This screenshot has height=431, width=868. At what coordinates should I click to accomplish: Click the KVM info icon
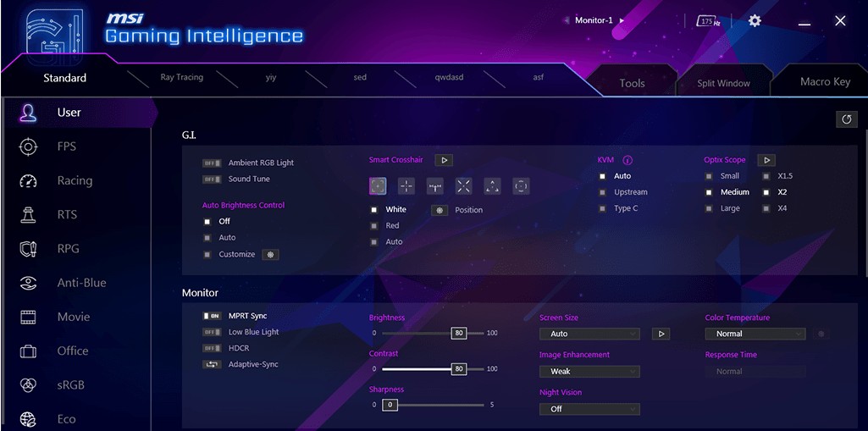click(x=628, y=160)
